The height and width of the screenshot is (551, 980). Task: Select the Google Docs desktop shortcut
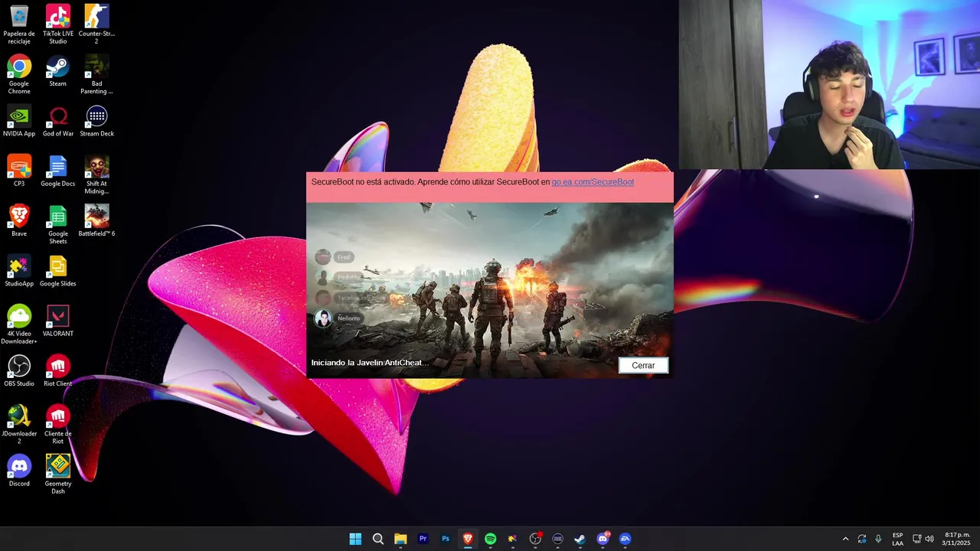[58, 171]
